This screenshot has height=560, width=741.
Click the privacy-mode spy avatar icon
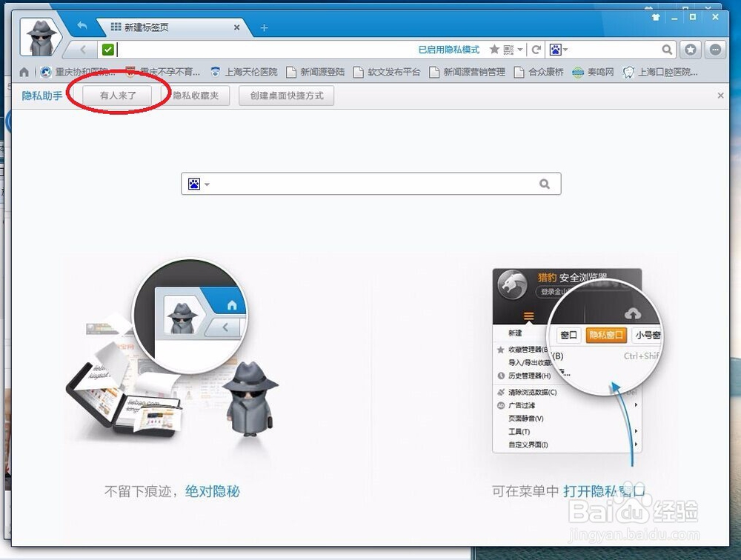pyautogui.click(x=41, y=37)
